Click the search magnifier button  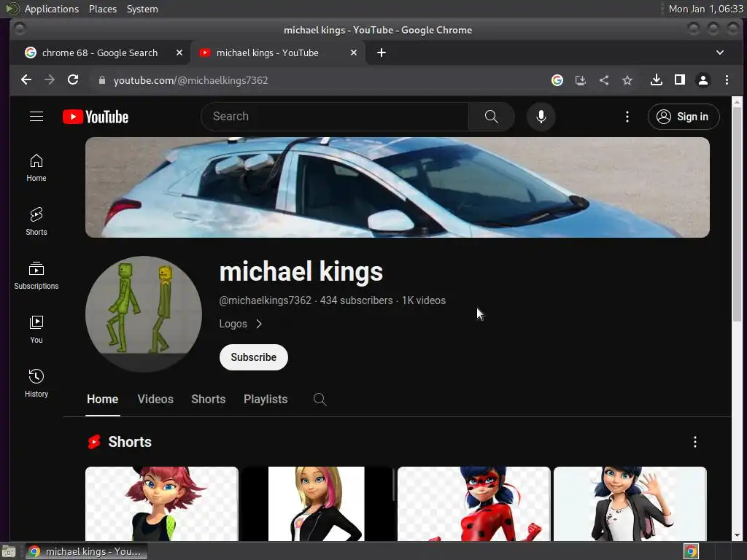point(491,117)
